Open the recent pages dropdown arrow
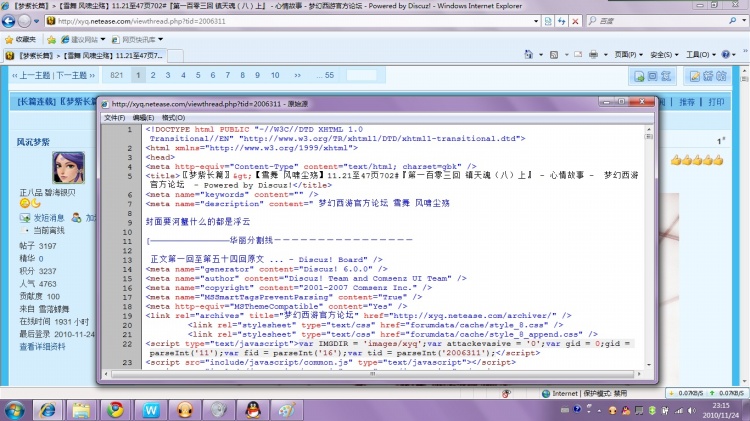The height and width of the screenshot is (421, 750). coord(36,21)
